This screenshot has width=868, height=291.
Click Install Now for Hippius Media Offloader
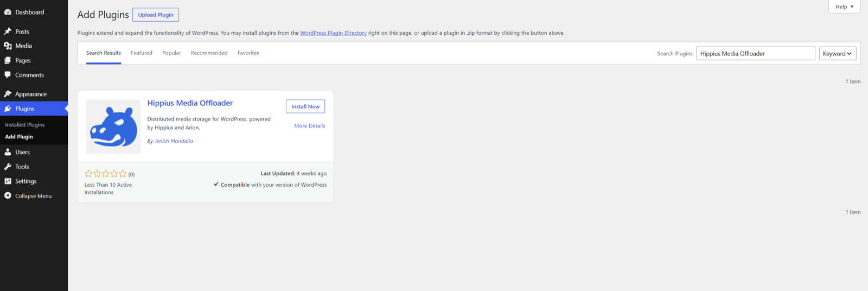tap(305, 106)
